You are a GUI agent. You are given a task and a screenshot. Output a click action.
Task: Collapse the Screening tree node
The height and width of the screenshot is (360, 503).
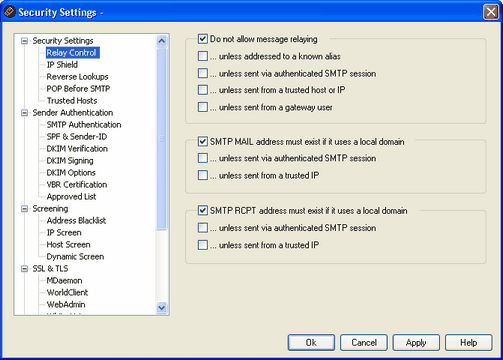click(24, 209)
